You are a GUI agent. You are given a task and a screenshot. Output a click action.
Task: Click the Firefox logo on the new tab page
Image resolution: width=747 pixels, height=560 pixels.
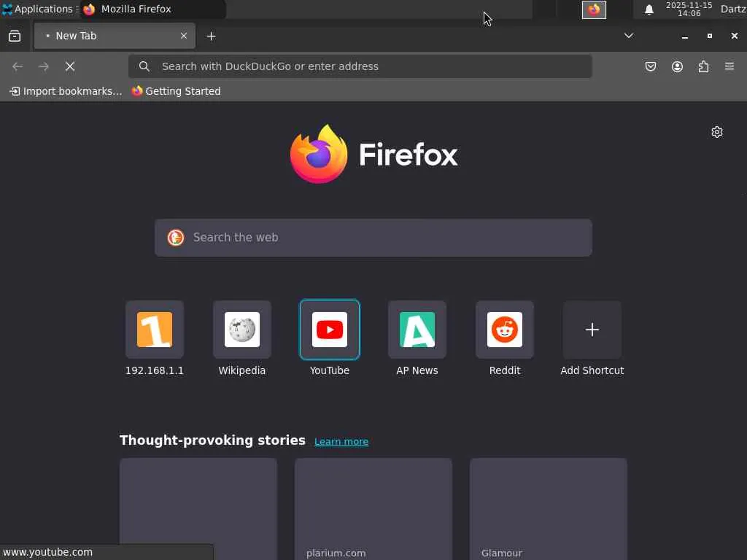click(x=373, y=155)
